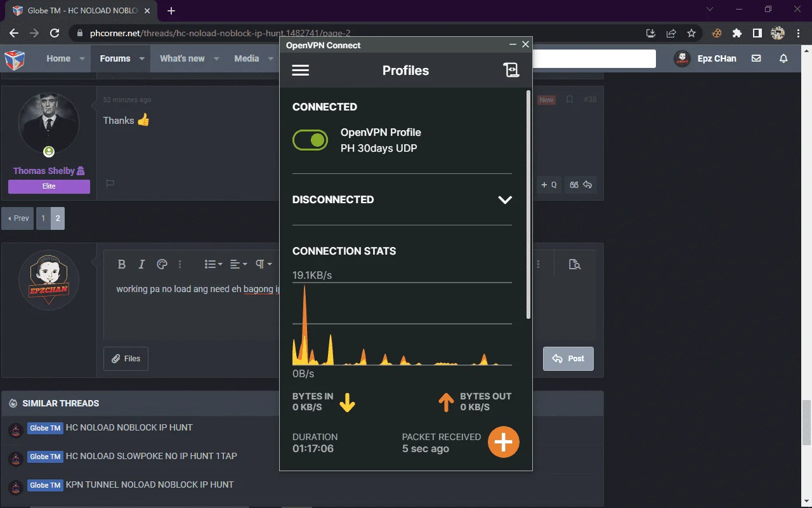This screenshot has height=508, width=812.
Task: Bookmark this page with the star icon
Action: pos(691,33)
